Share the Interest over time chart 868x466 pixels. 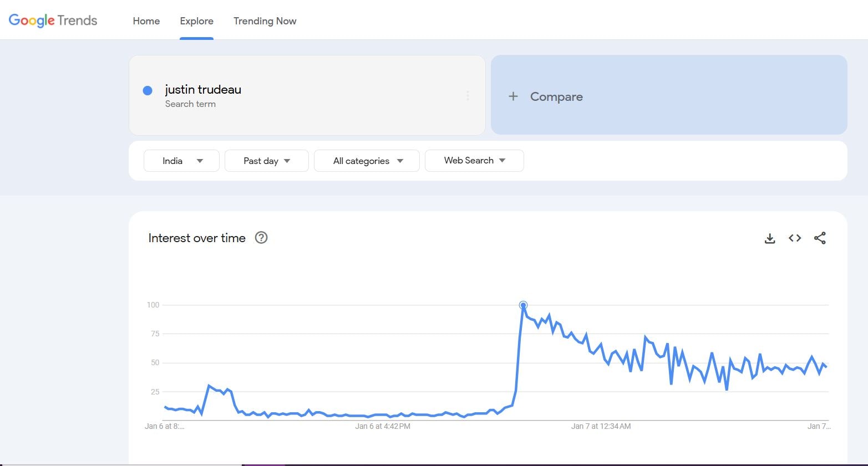pos(820,238)
